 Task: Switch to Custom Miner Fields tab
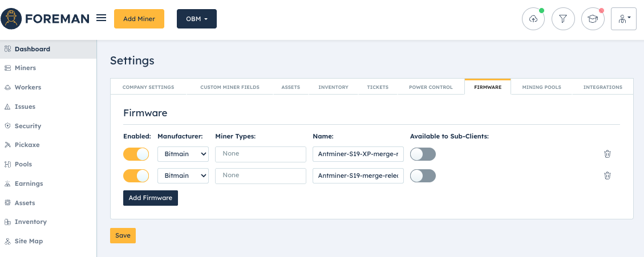click(x=229, y=87)
